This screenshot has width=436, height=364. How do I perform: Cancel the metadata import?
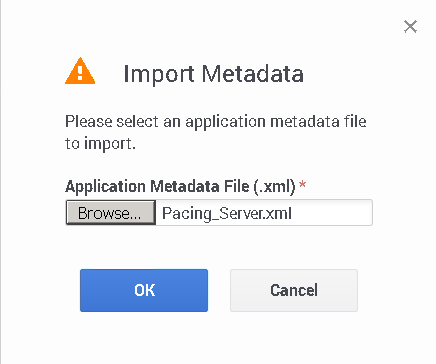tap(294, 290)
